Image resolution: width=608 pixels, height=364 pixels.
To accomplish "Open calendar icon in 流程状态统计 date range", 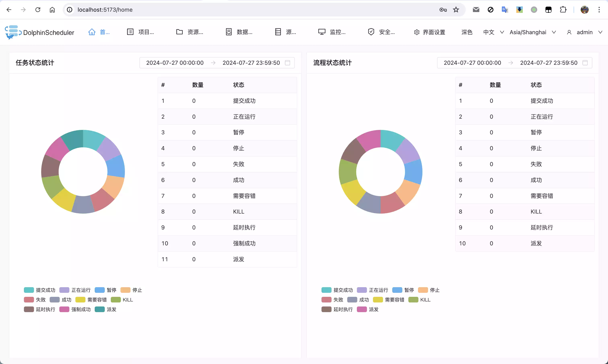I will point(585,63).
